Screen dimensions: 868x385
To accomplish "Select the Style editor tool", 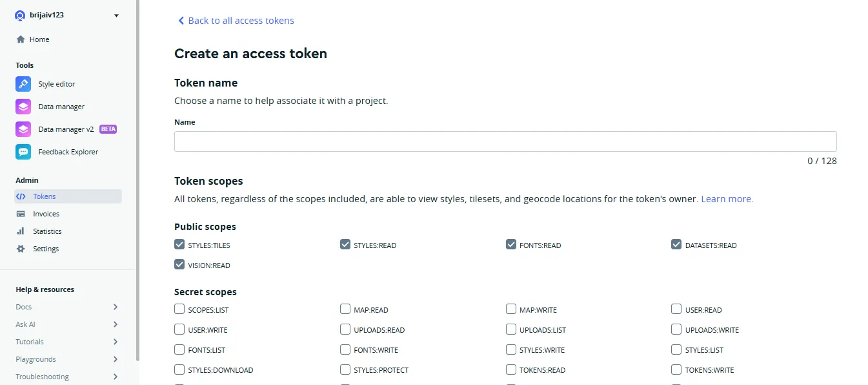I will [57, 84].
